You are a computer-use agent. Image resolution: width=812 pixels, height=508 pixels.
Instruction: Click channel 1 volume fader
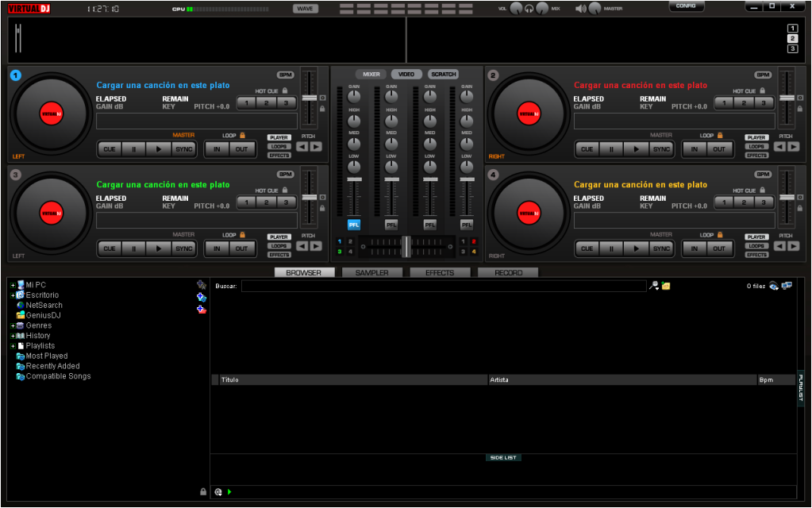point(354,179)
